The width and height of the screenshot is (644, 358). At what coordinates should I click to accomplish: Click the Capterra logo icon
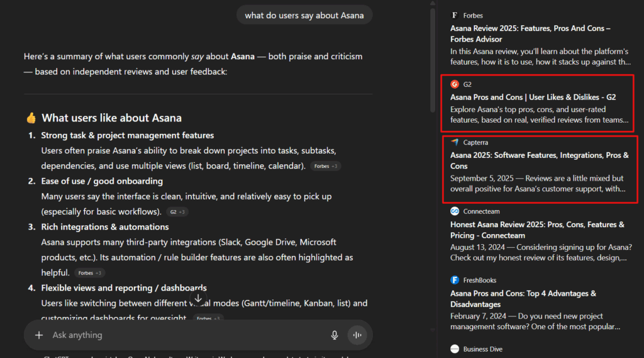[455, 142]
